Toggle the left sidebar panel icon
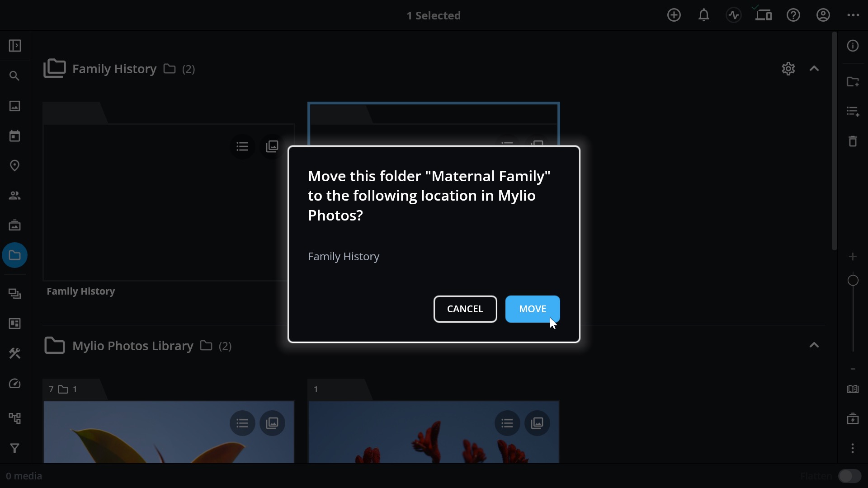 click(x=15, y=46)
